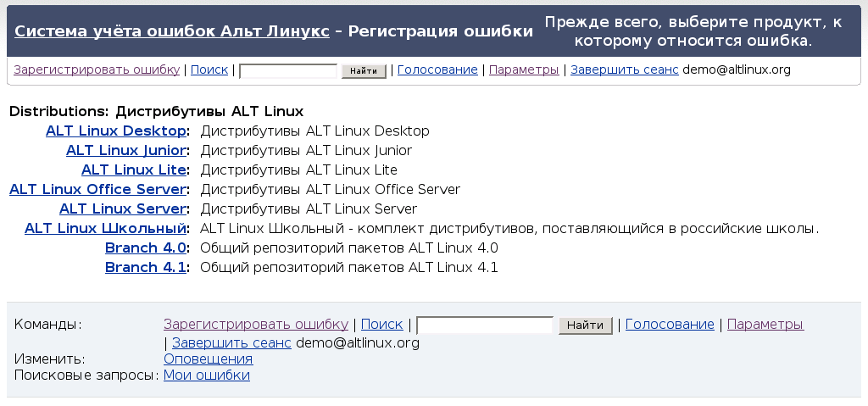Open Голосование in the top navigation
Image resolution: width=868 pixels, height=406 pixels.
coord(437,70)
